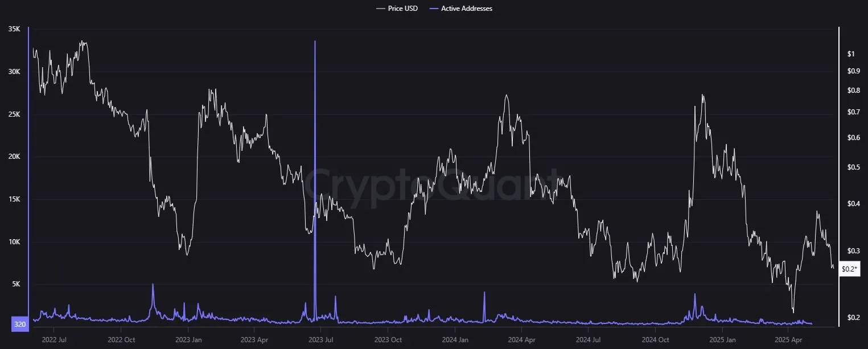The height and width of the screenshot is (349, 868).
Task: Click the $0.3 right axis label
Action: 854,251
